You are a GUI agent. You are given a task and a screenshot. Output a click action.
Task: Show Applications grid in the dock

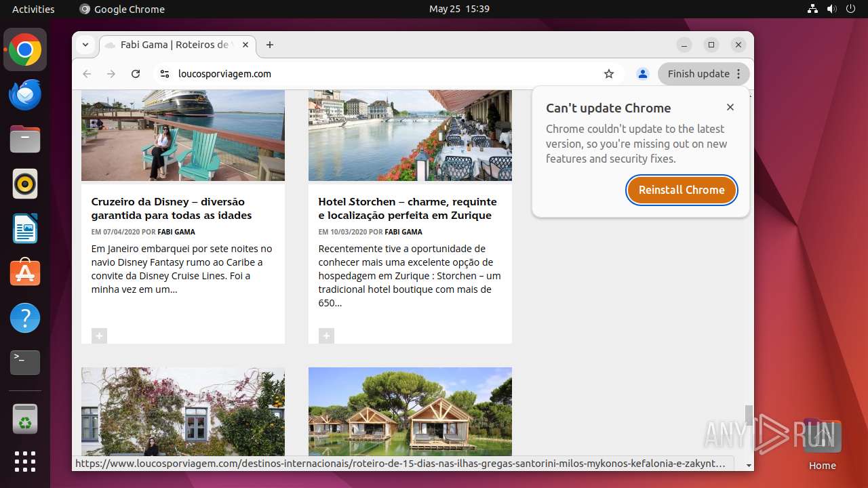(25, 462)
